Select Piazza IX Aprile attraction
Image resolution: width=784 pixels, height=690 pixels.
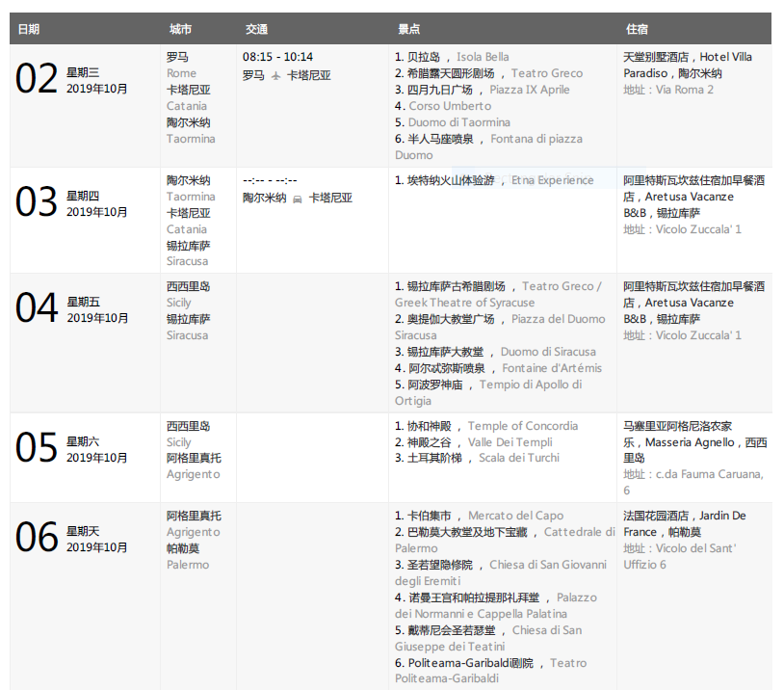(x=529, y=90)
